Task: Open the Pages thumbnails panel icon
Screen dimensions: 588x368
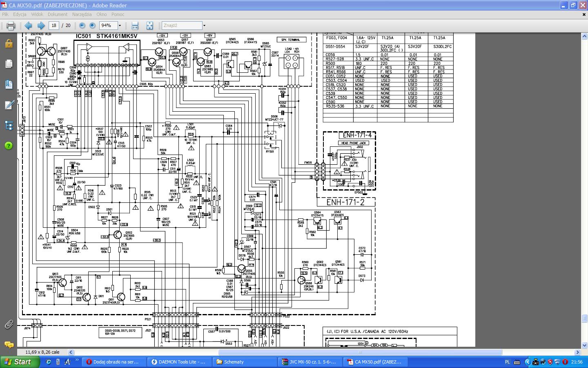Action: (x=9, y=64)
